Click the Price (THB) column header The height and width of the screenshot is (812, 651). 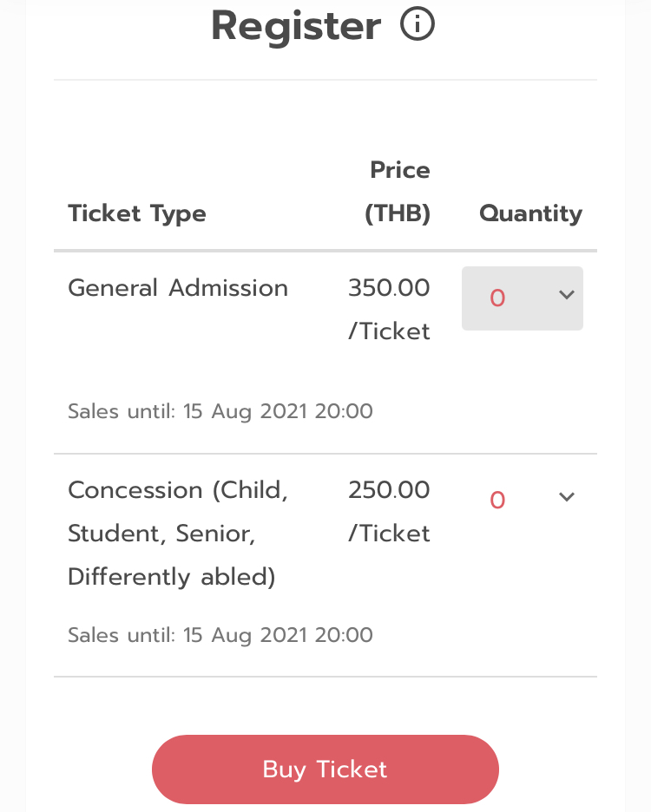pos(398,192)
